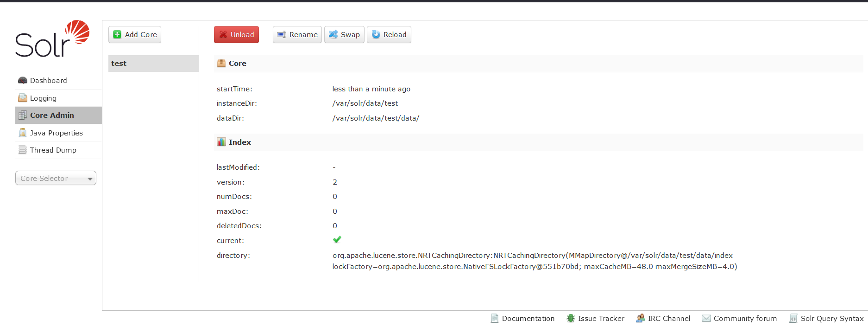
Task: Click the NRTCachingDirectory directory text
Action: tap(535, 261)
